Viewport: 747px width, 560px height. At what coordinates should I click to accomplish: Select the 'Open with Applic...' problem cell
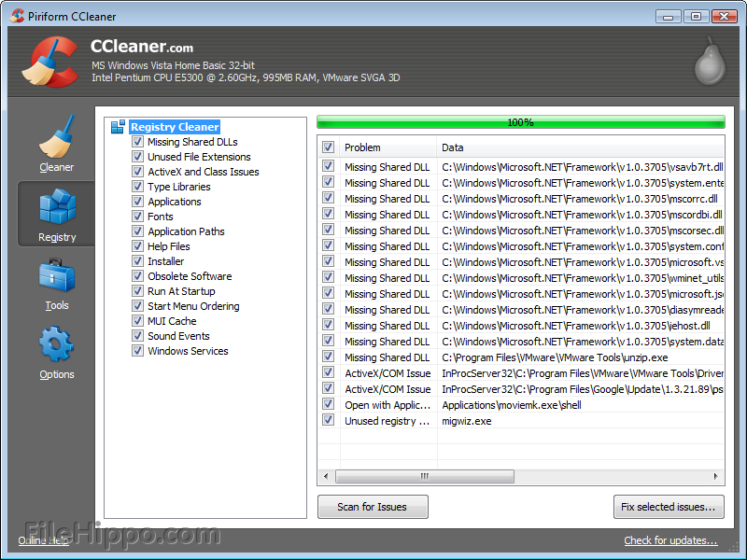click(x=388, y=405)
